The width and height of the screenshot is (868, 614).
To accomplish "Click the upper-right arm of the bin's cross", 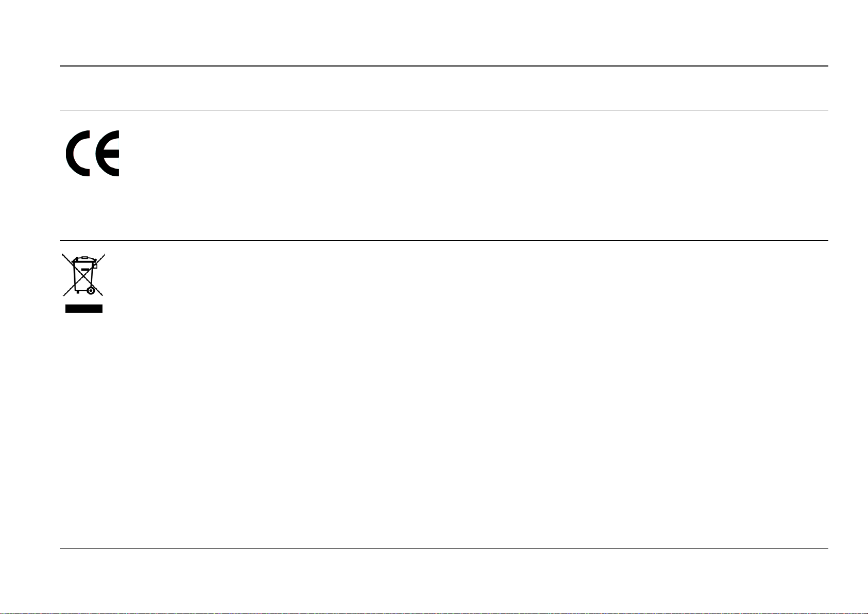I will pos(99,259).
